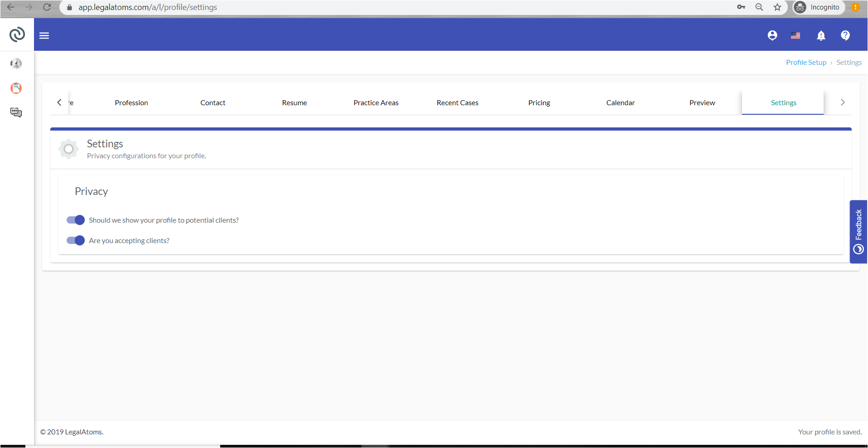Screen dimensions: 868x448
Task: Bookmark this page with star icon
Action: [777, 7]
